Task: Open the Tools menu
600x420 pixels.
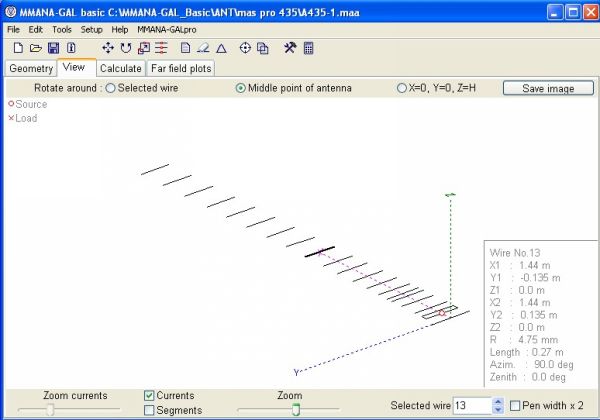Action: coord(62,29)
